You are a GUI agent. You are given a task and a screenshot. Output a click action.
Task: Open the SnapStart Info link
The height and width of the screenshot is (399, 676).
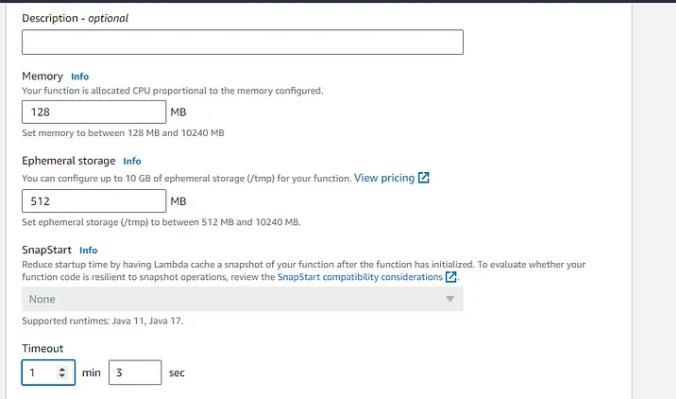pos(88,250)
